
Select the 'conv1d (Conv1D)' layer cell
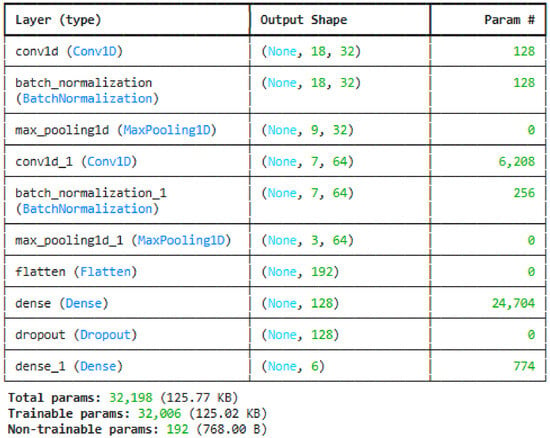pyautogui.click(x=69, y=52)
